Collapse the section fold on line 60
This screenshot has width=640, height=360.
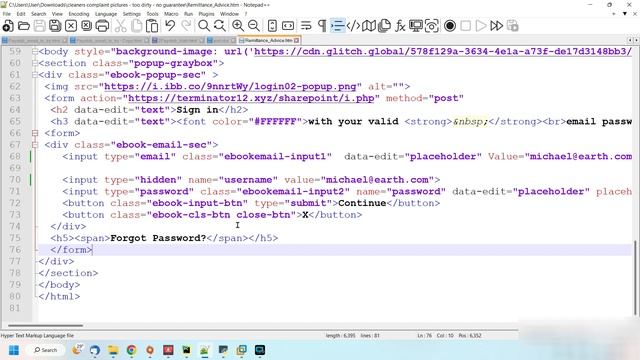click(x=35, y=63)
